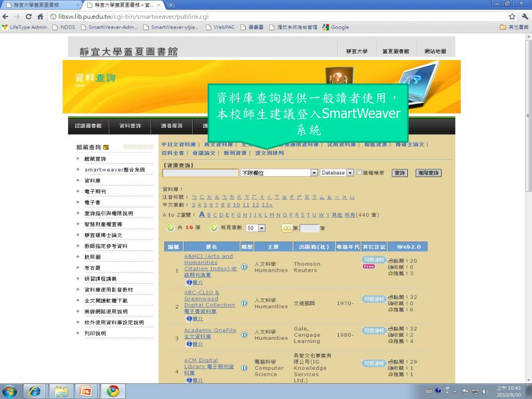Open the 簡介 info icon under A&HCI
Screen dimensions: 532x399
tap(195, 282)
